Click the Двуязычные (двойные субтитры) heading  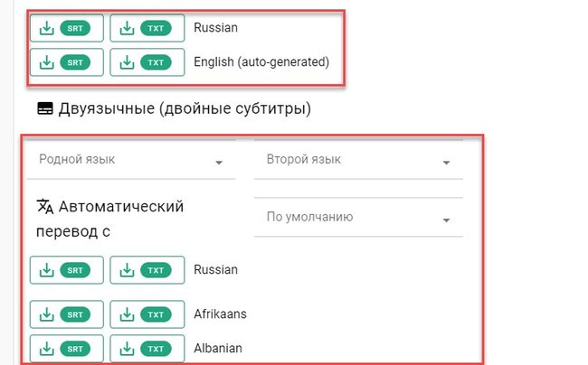pos(185,109)
